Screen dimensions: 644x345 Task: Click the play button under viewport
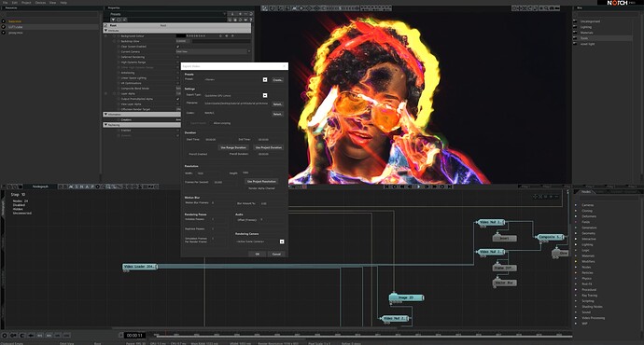[x=418, y=186]
